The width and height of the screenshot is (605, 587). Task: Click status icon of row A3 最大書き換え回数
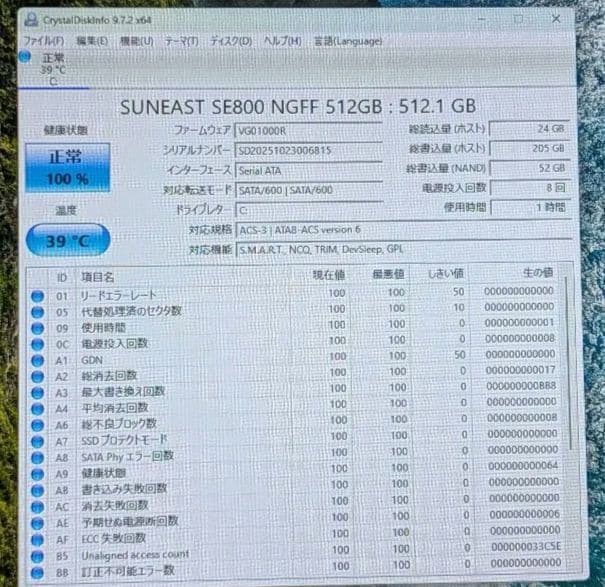(37, 392)
